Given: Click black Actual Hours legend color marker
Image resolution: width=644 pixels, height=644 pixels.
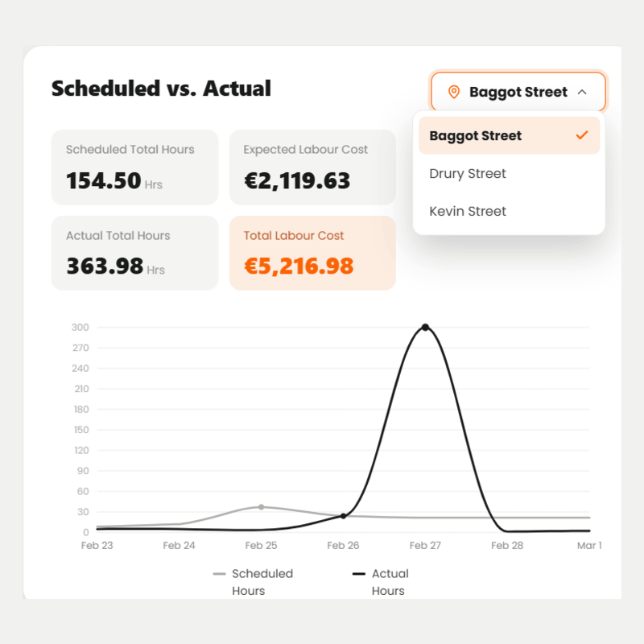Looking at the screenshot, I should (358, 574).
